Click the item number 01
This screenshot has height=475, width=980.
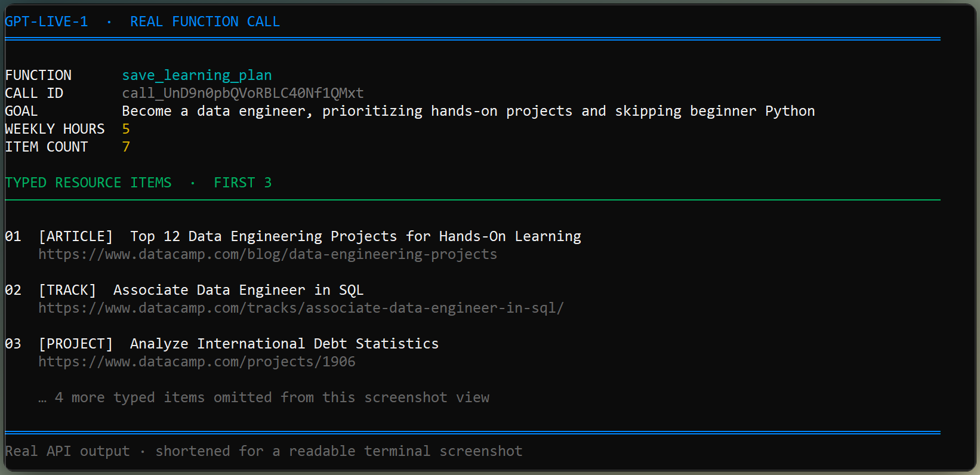click(x=13, y=237)
